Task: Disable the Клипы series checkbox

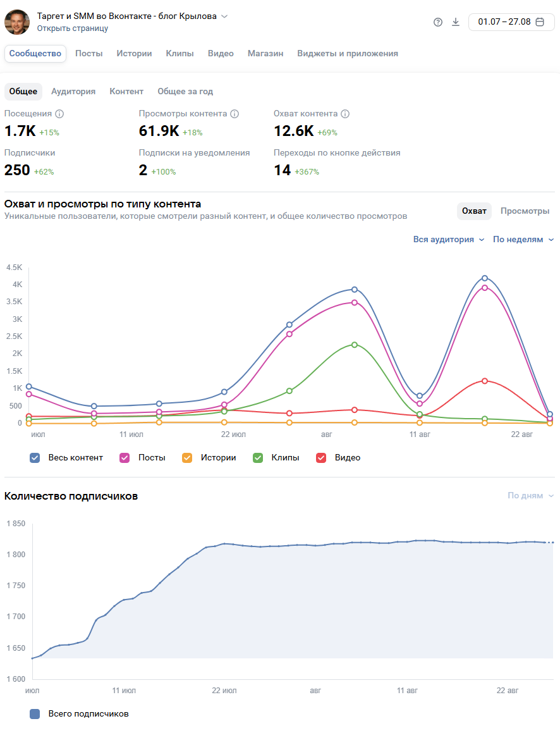Action: click(258, 457)
